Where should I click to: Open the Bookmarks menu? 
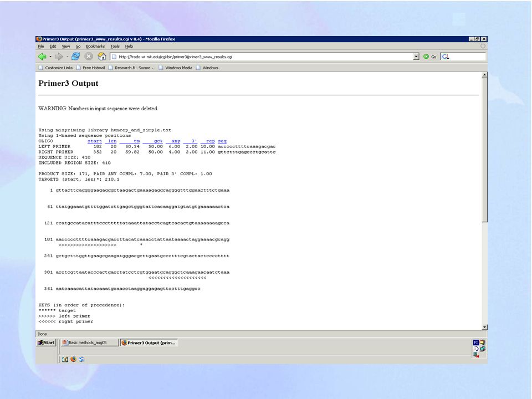tap(95, 47)
